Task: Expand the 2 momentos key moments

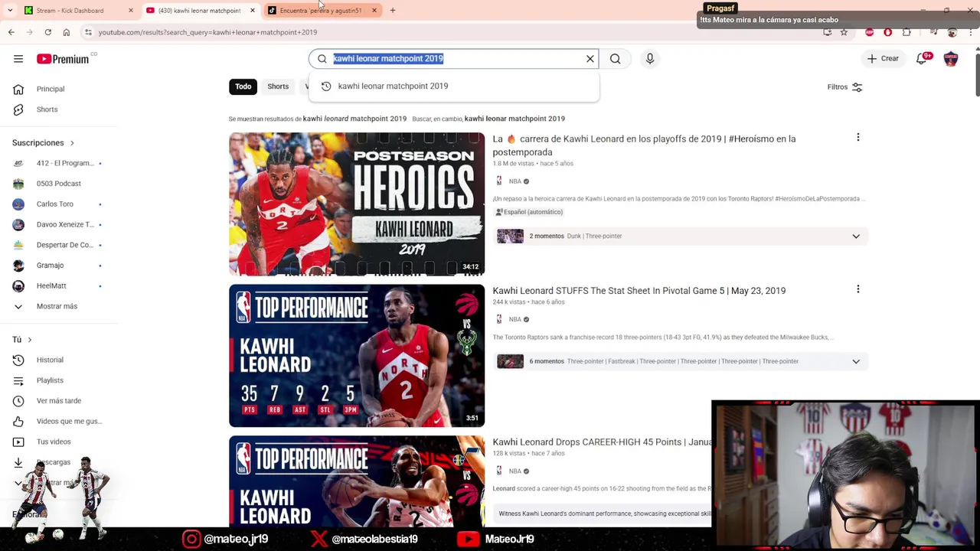Action: click(x=856, y=236)
